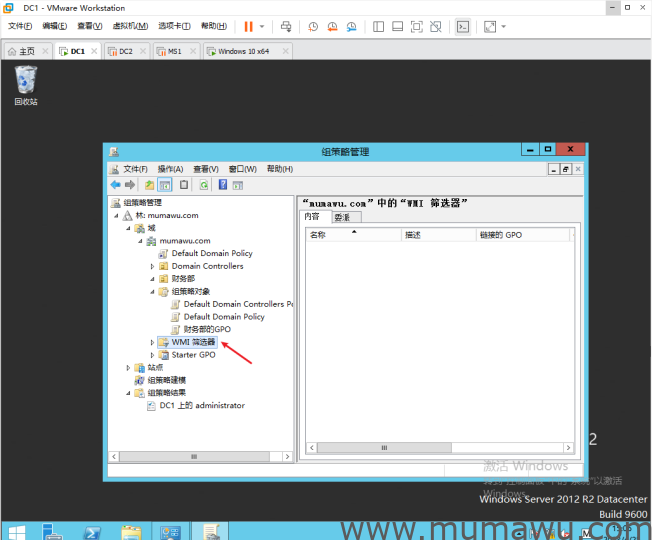Open the Recycle Bin desktop icon
652x540 pixels.
pos(26,80)
